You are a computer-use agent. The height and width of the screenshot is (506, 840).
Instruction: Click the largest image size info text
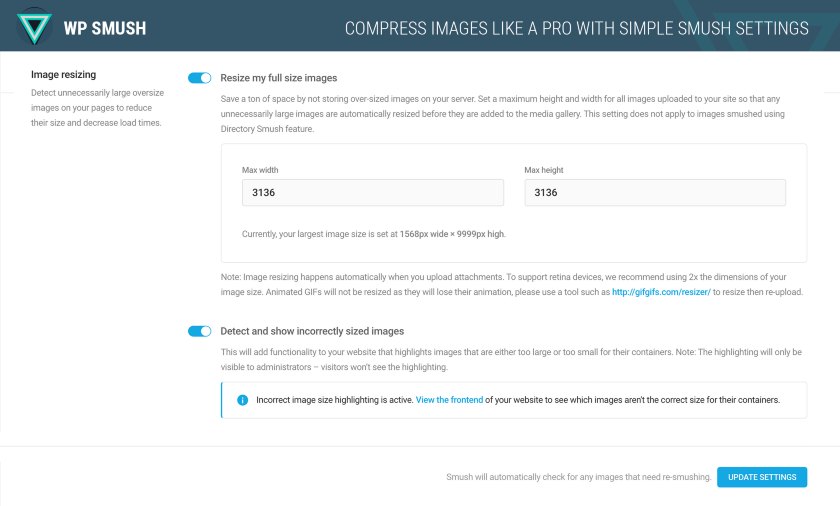coord(373,234)
